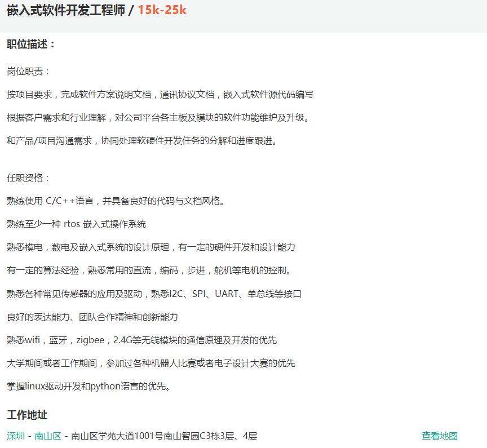Click the line about linux驱动开发和python
Viewport: 487px width, 448px height.
(89, 387)
